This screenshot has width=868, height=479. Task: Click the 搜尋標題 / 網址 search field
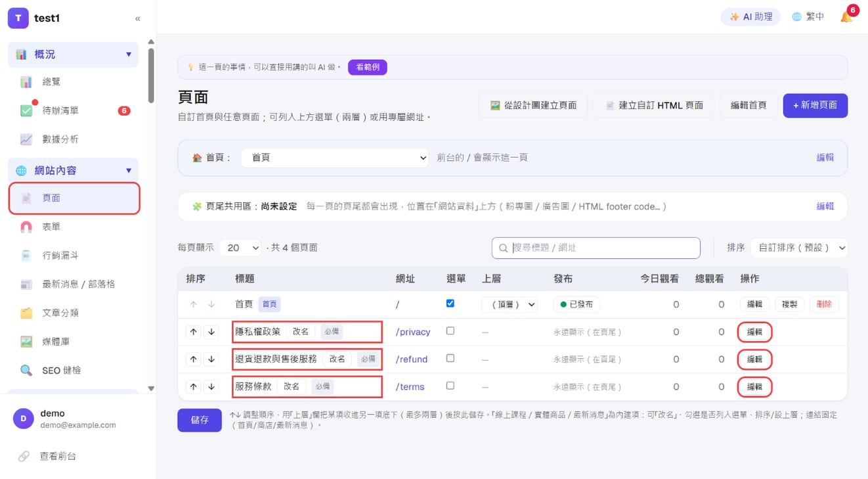tap(596, 248)
